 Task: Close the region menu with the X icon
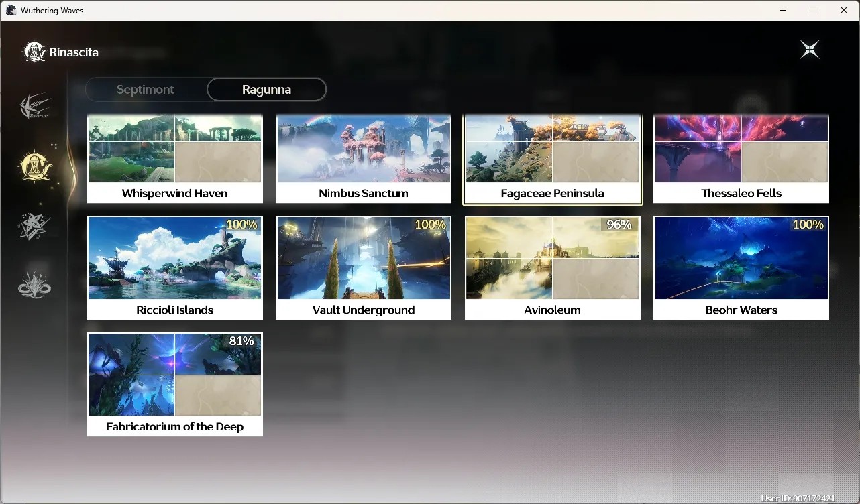[x=810, y=50]
